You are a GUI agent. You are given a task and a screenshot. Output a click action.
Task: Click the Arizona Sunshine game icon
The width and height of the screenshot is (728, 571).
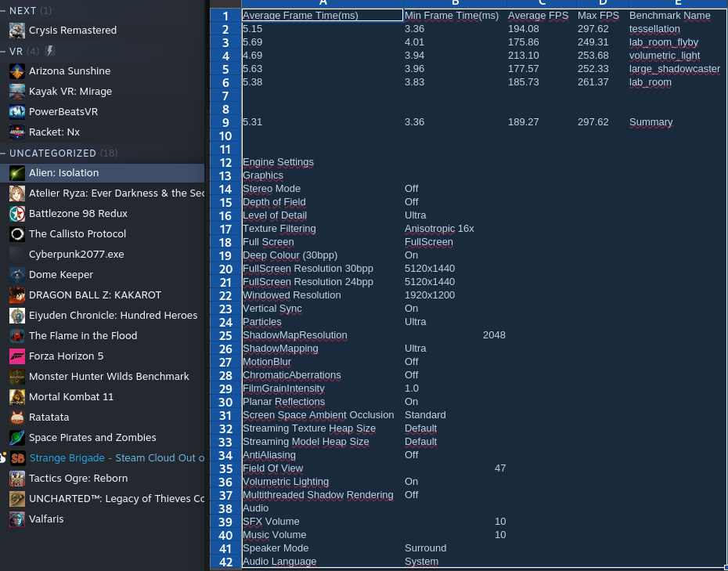[17, 71]
